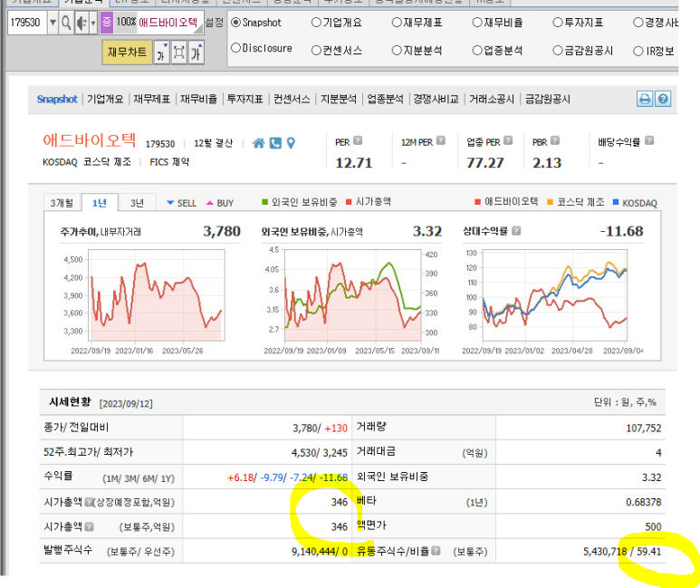700x588 pixels.
Task: Click the 베타 value 0.68378
Action: click(x=643, y=502)
